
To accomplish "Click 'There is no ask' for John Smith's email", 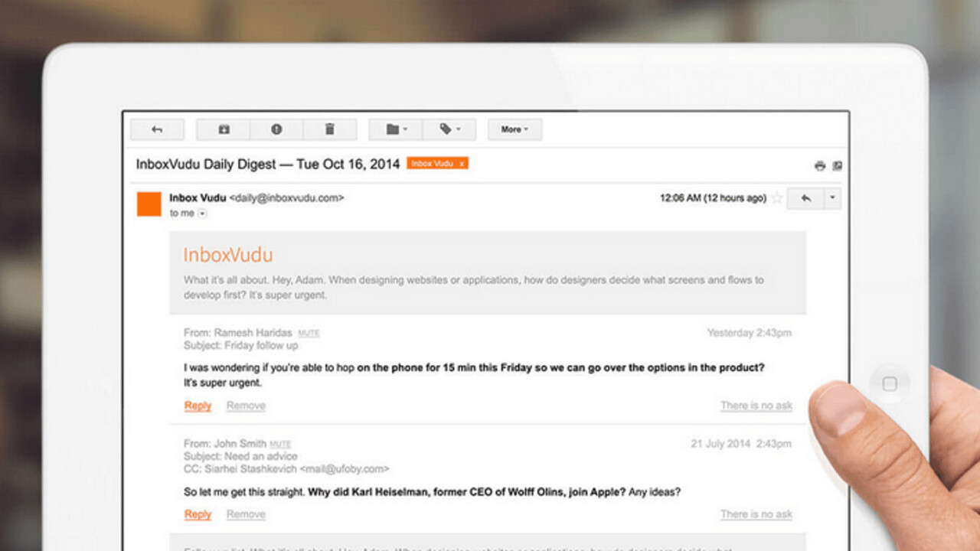I will [756, 514].
